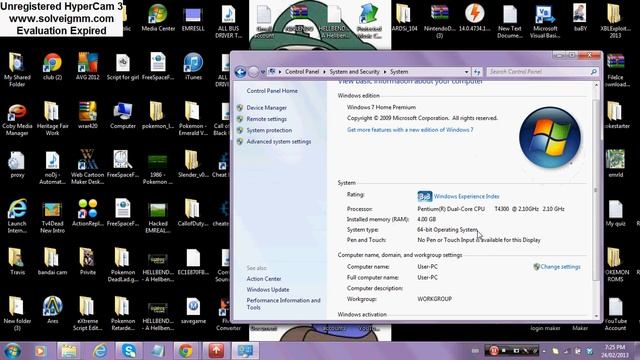Viewport: 640px width, 360px height.
Task: Go to Control Panel Home
Action: point(272,91)
